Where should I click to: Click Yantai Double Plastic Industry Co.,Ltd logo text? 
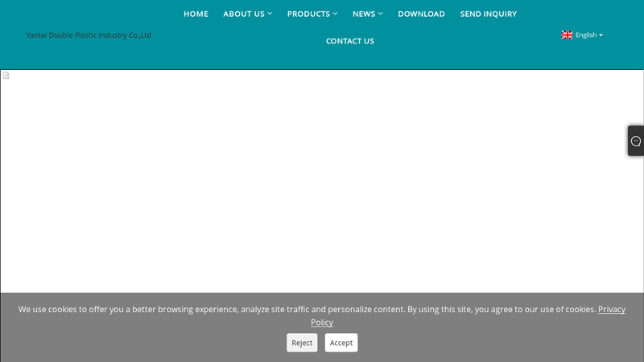(x=89, y=35)
